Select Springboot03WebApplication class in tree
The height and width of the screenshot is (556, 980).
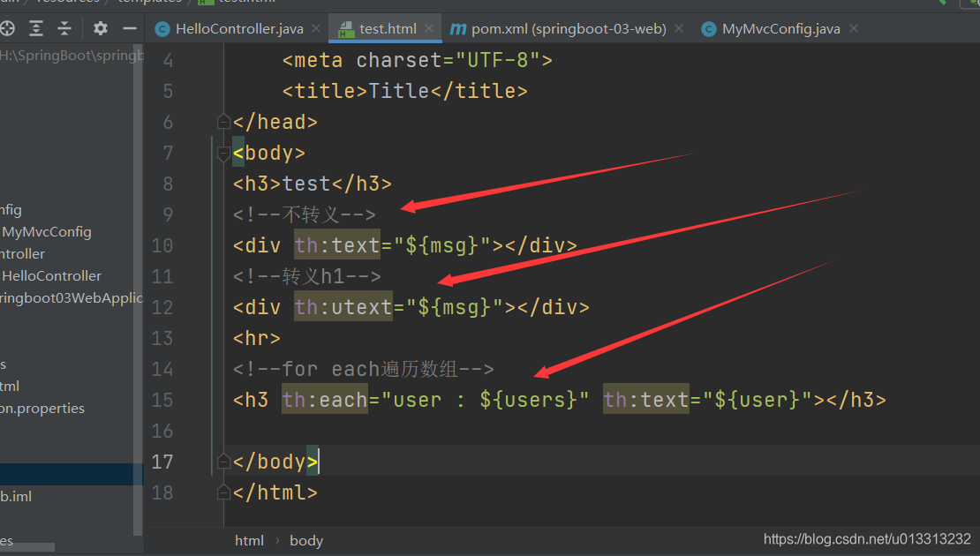tap(72, 298)
